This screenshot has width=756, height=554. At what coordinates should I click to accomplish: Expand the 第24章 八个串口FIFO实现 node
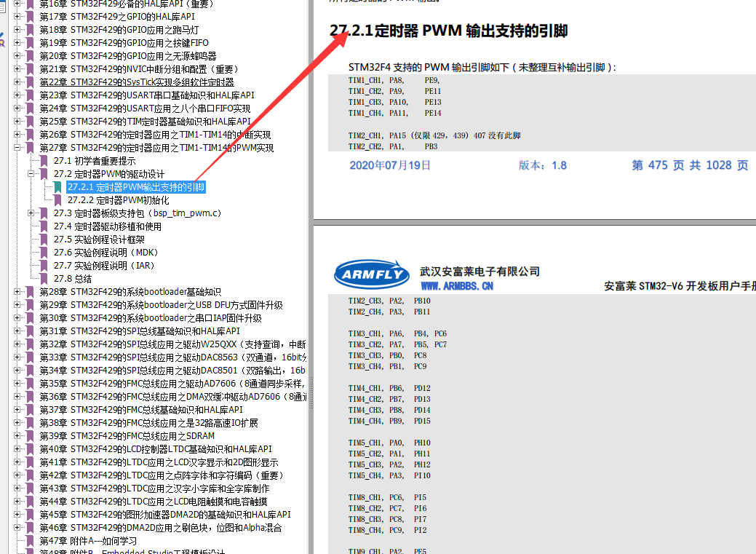[17, 108]
